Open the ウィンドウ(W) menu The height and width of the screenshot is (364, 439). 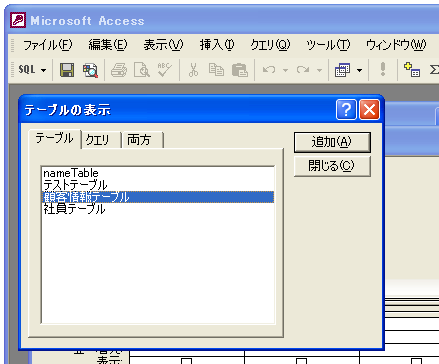(x=396, y=45)
